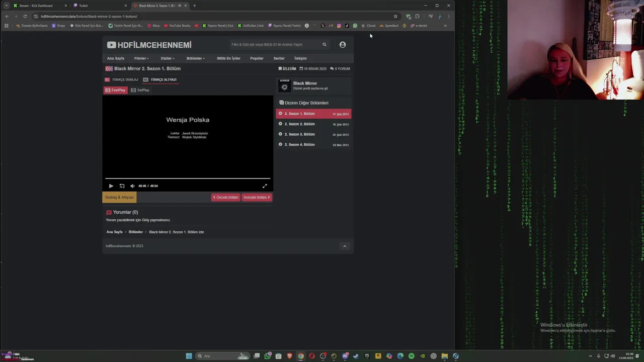
Task: Open WhatsApp from the taskbar
Action: coord(268,356)
